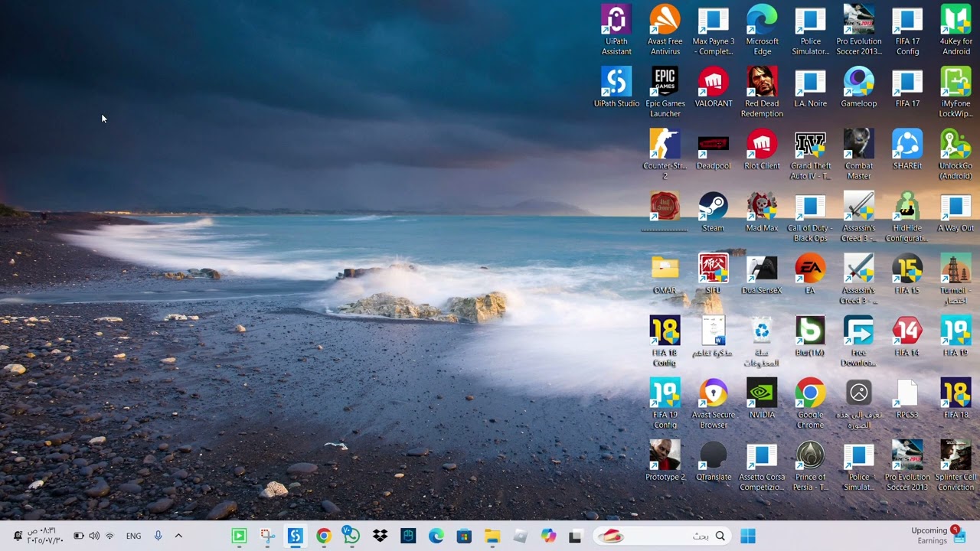Image resolution: width=980 pixels, height=551 pixels.
Task: Select the Assetto Corsa Competizione shortcut
Action: coord(762,467)
